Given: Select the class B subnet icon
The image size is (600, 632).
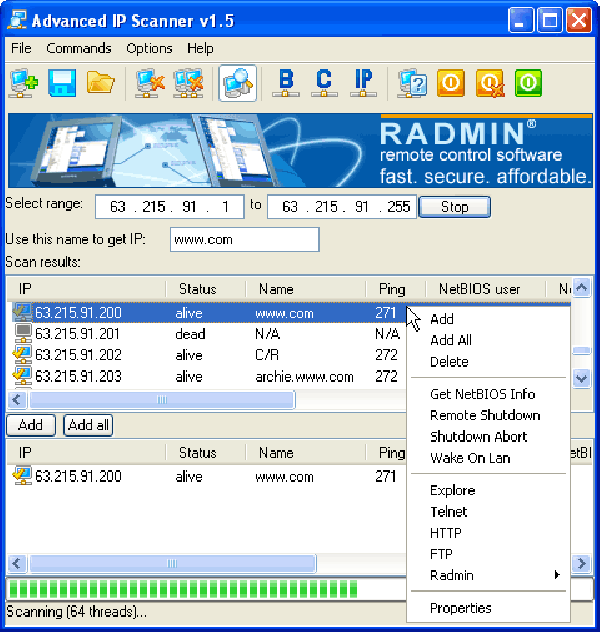Looking at the screenshot, I should [x=285, y=83].
